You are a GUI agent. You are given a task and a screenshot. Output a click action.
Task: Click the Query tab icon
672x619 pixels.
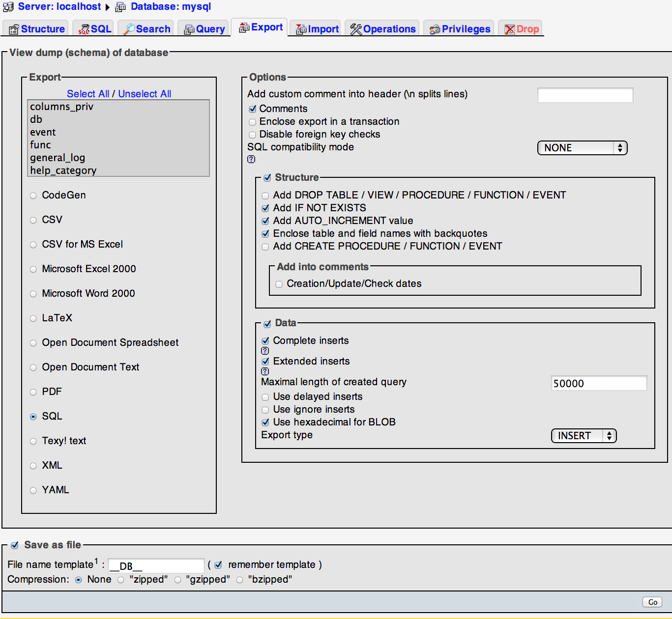pos(189,29)
